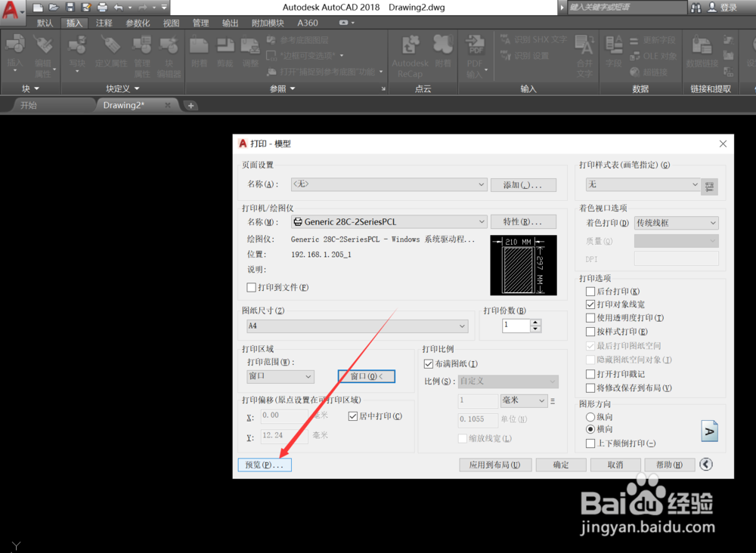Click the Block Editor icon in ribbon
This screenshot has width=756, height=553.
pyautogui.click(x=169, y=45)
